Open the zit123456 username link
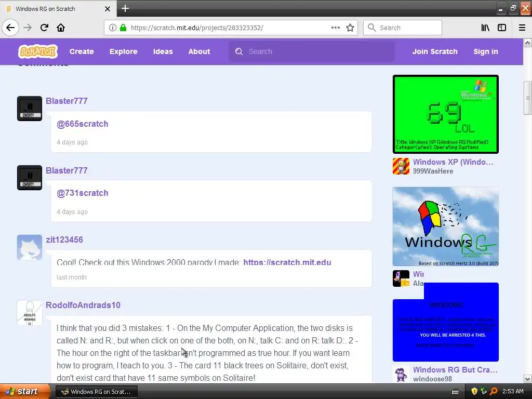The image size is (532, 399). pos(64,240)
